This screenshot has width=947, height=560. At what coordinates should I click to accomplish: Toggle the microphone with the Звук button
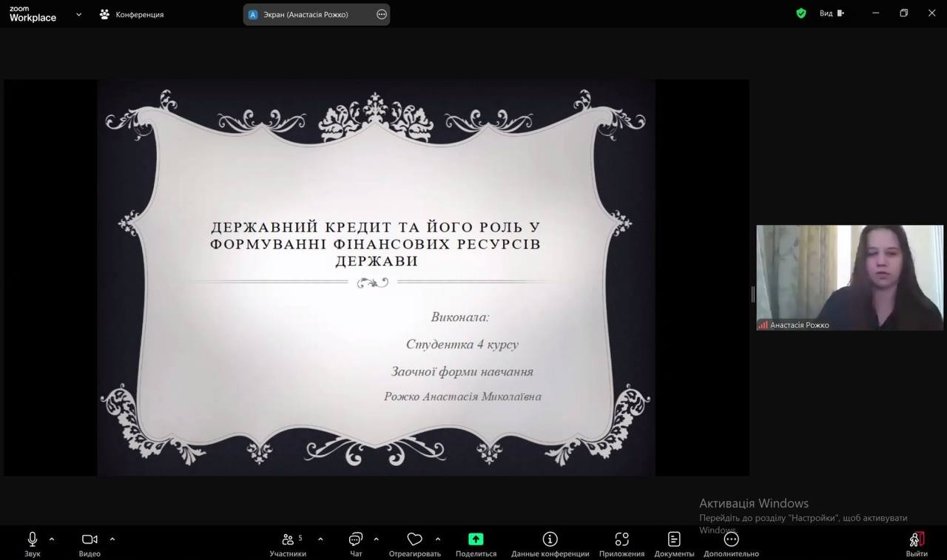click(x=33, y=540)
